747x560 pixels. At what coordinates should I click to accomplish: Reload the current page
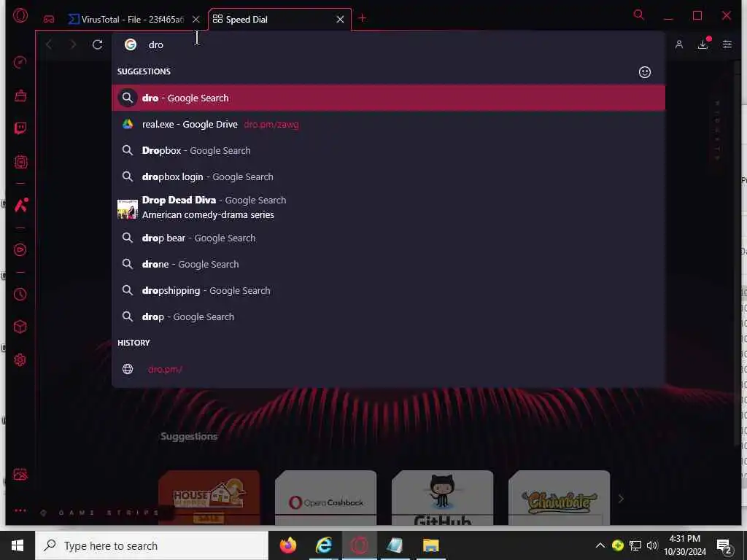pyautogui.click(x=97, y=44)
